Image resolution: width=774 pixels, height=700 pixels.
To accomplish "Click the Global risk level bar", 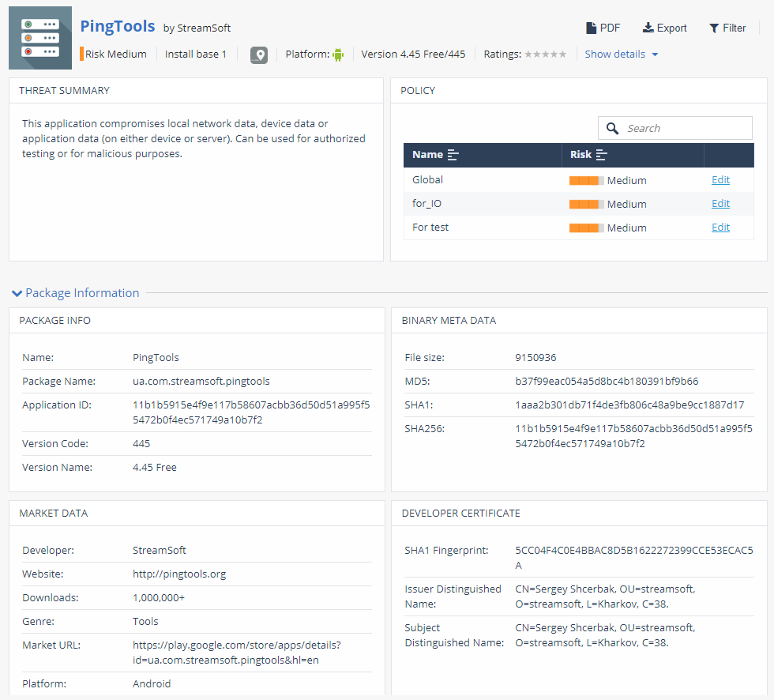I will pos(586,181).
